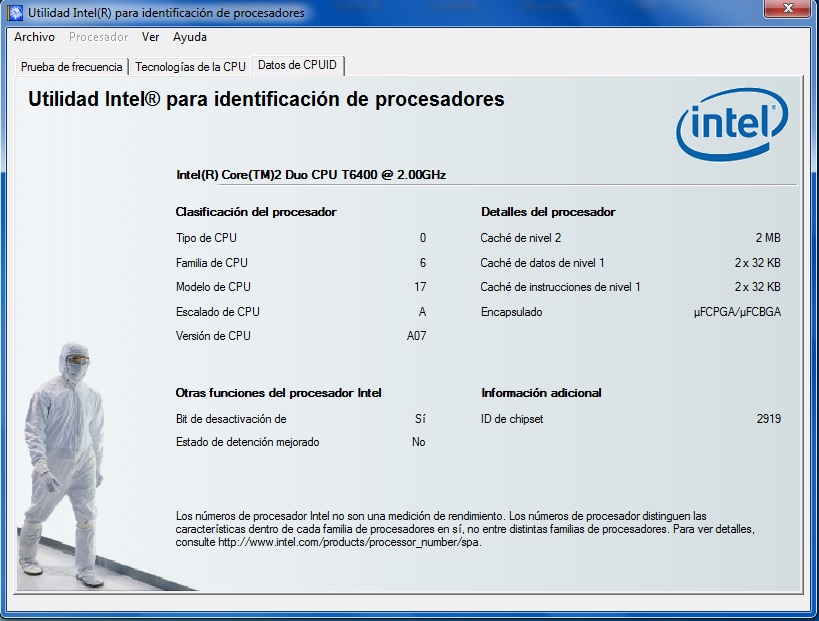Close the window with the X button
Screen dimensions: 819x621
789,8
